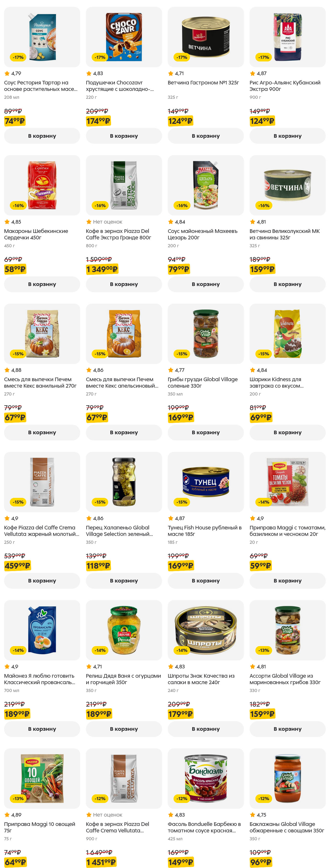Open Макароны Шебекинские Сердечки product image

click(42, 185)
